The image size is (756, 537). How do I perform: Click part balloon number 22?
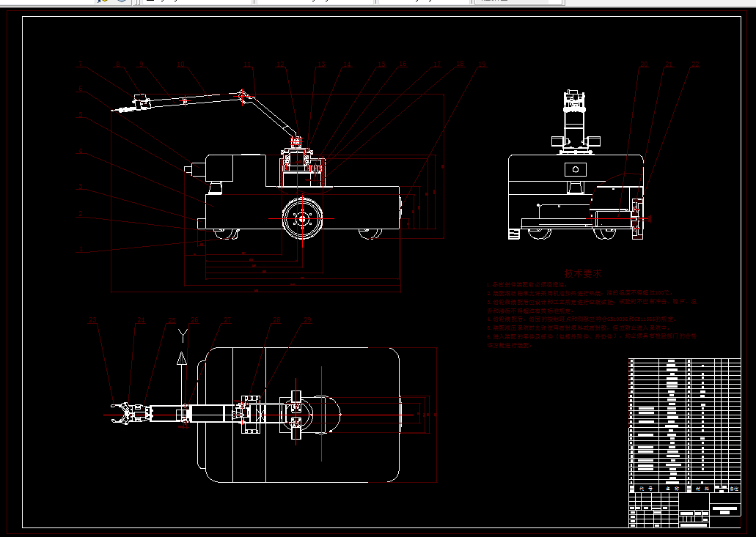point(695,64)
